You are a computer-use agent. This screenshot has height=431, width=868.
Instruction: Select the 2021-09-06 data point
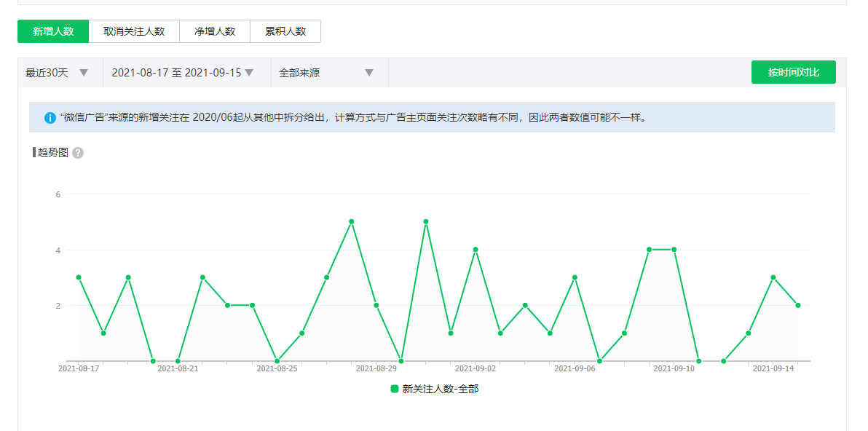pos(575,277)
